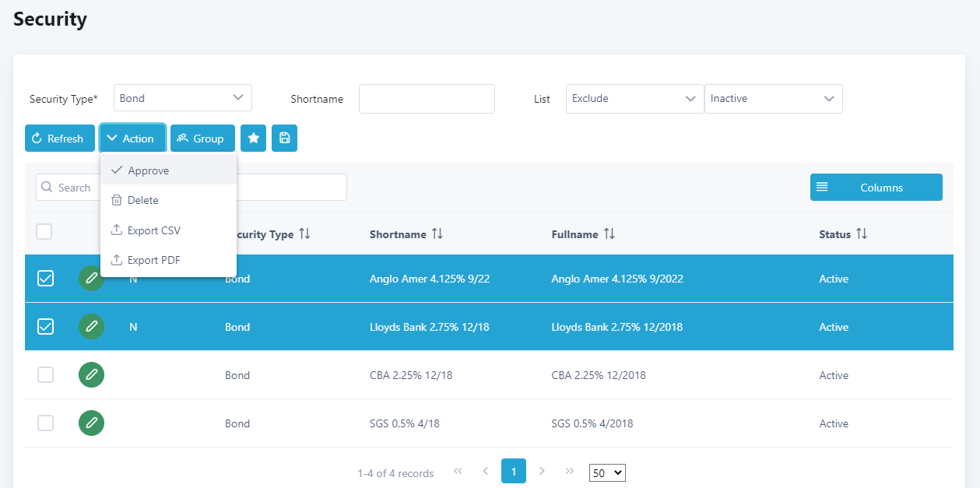Toggle the select-all header checkbox
The width and height of the screenshot is (980, 488).
tap(44, 232)
